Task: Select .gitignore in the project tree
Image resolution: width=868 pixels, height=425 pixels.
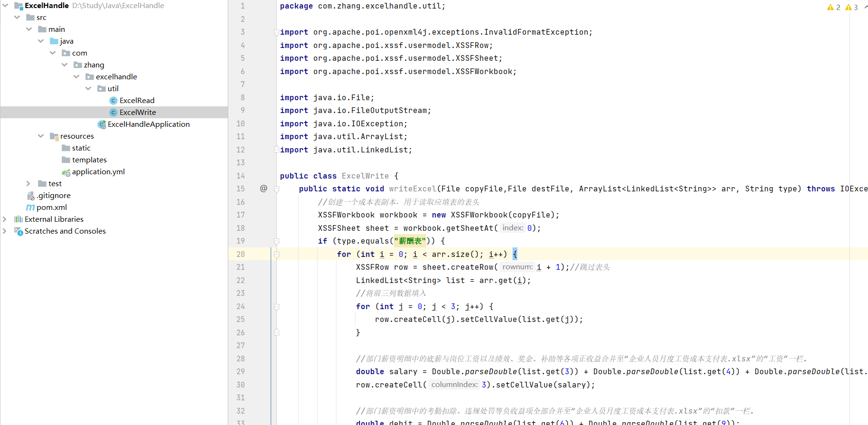Action: coord(54,196)
